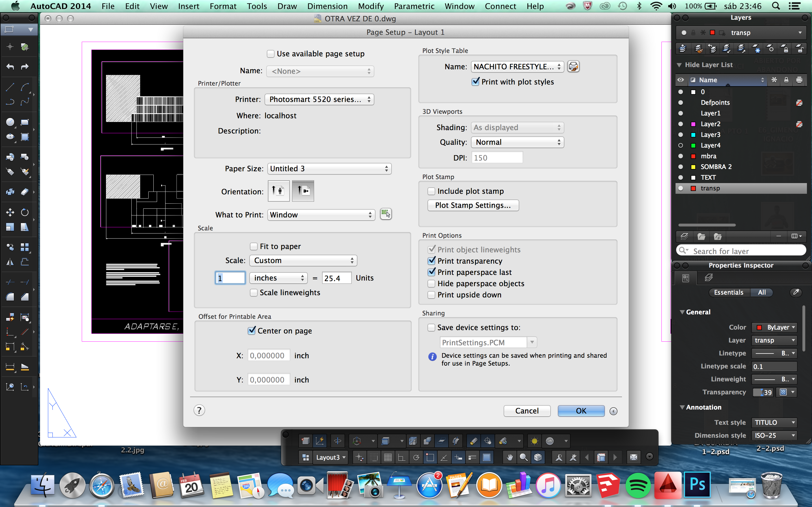
Task: Enable Fit to paper checkbox
Action: [254, 246]
